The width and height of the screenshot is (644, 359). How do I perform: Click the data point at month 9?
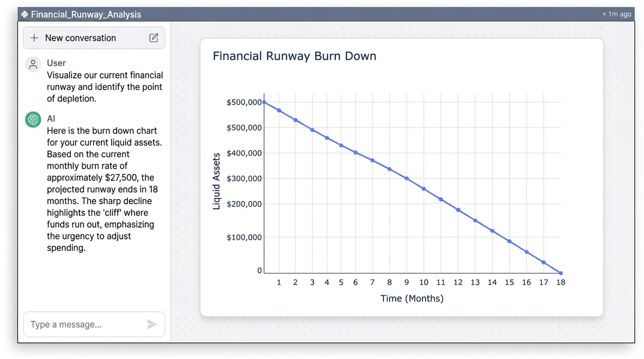tap(407, 178)
